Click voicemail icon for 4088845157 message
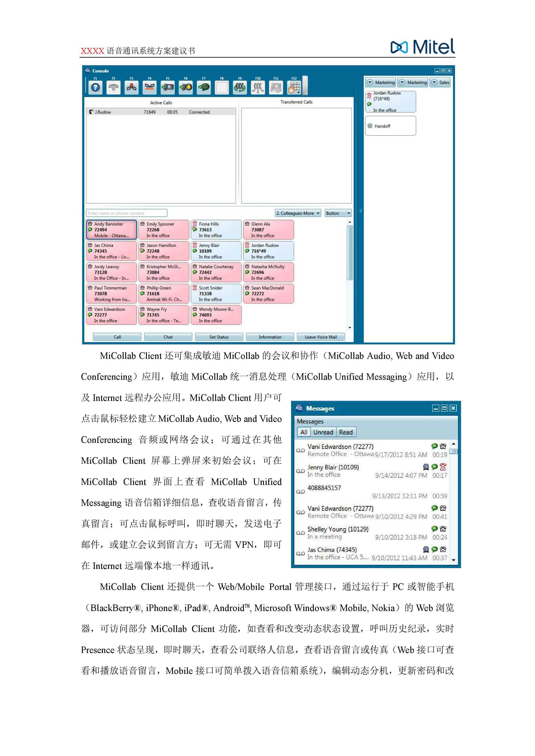 300,492
